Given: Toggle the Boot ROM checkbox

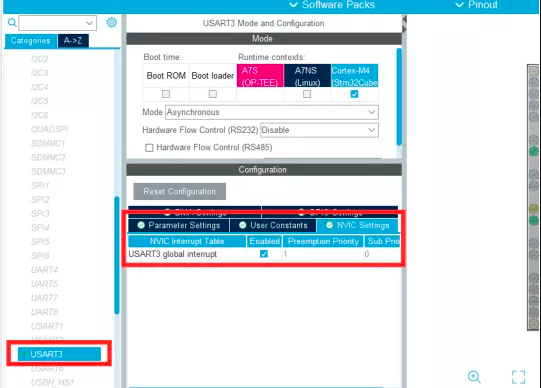Looking at the screenshot, I should (166, 94).
